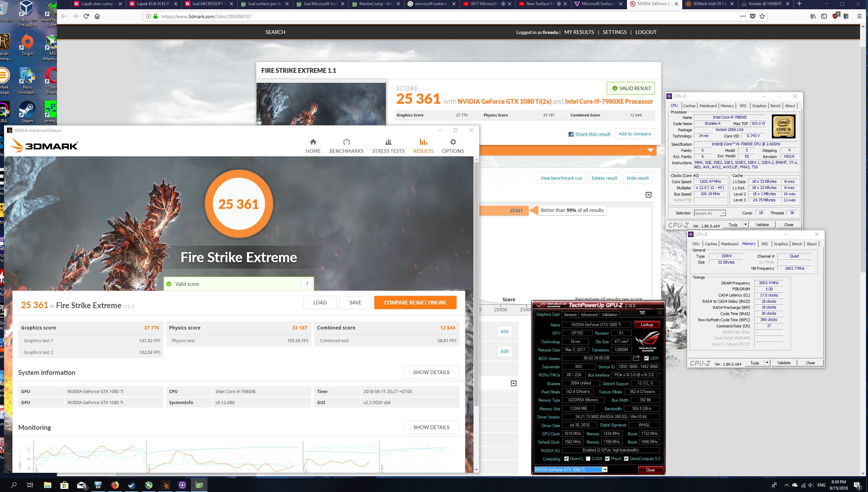Viewport: 868px width, 492px height.
Task: Reload the browser page
Action: 86,16
